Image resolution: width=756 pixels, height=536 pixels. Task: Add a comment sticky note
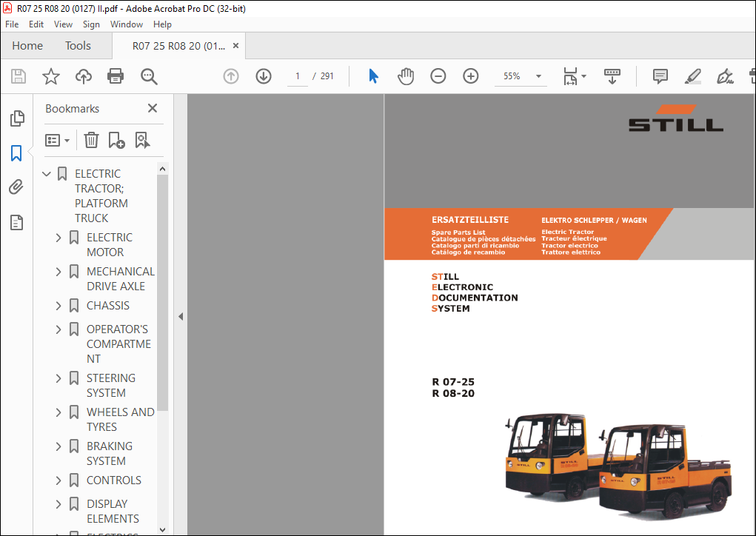pos(660,76)
